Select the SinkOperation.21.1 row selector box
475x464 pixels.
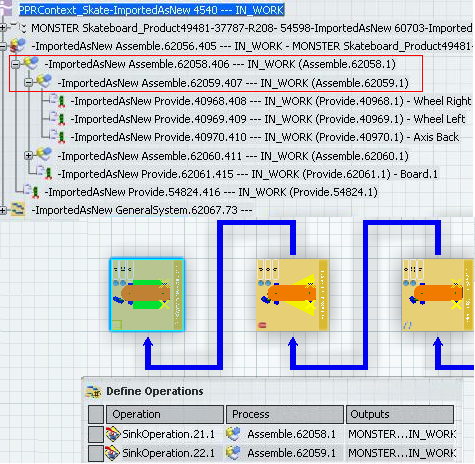pos(96,434)
